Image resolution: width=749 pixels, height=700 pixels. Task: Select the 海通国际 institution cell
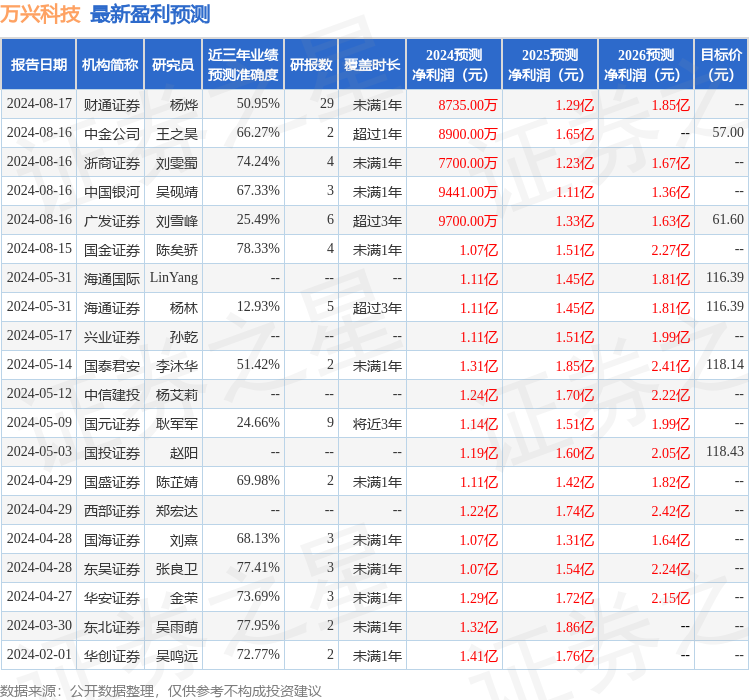point(112,279)
